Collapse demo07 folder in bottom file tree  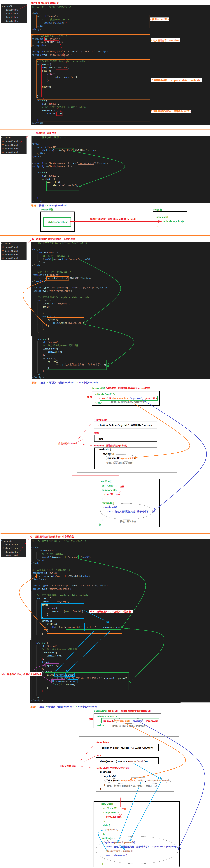2,541
